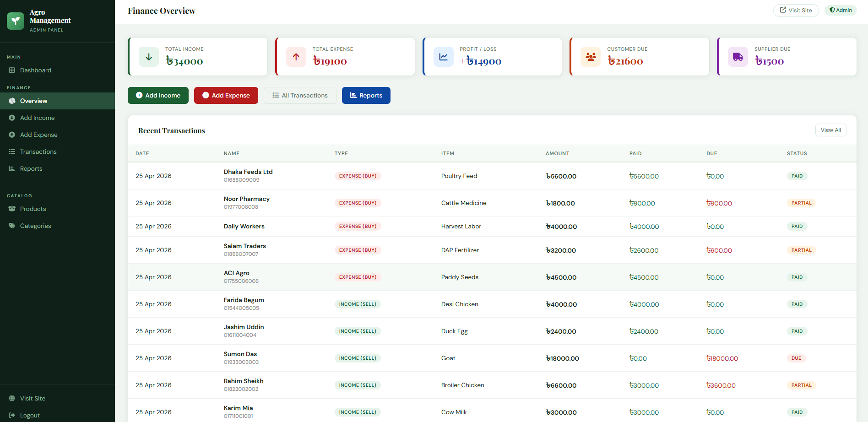This screenshot has height=422, width=868.
Task: Click the Dhaka Feeds Ltd name
Action: [x=248, y=172]
